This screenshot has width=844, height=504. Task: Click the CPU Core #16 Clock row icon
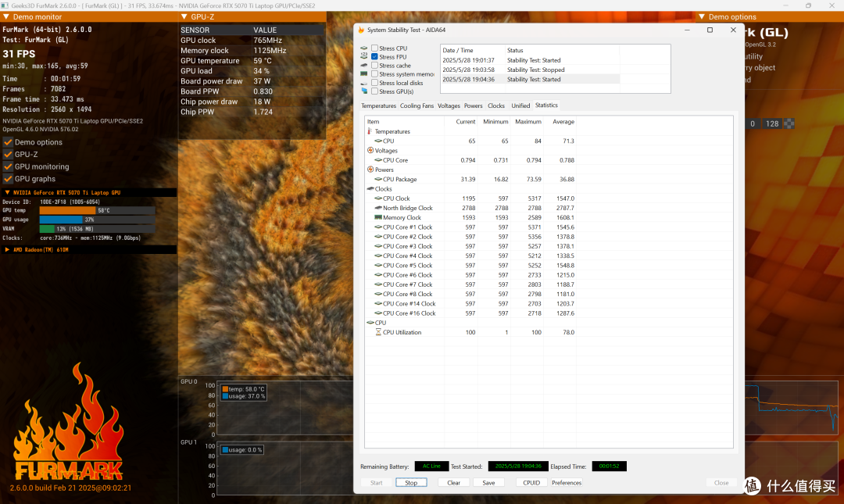(x=378, y=313)
